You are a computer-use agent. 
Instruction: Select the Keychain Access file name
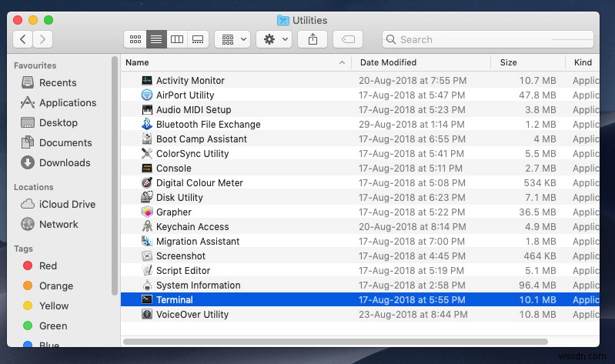coord(192,227)
